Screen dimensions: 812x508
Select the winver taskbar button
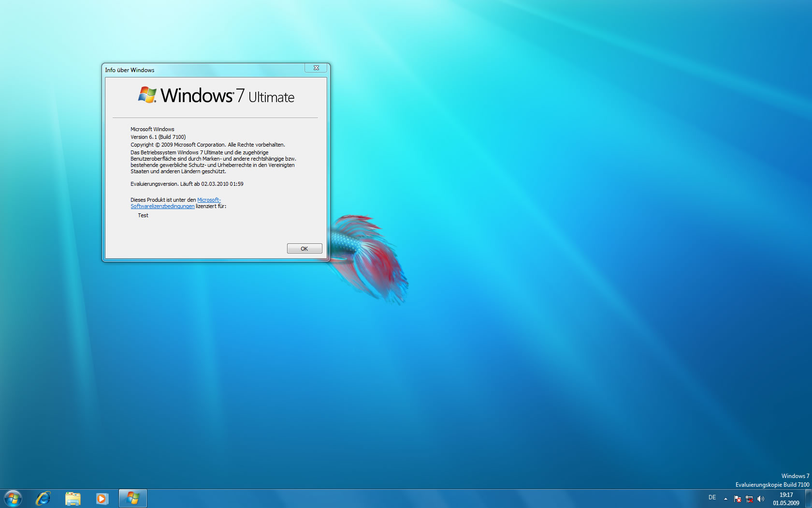tap(132, 498)
